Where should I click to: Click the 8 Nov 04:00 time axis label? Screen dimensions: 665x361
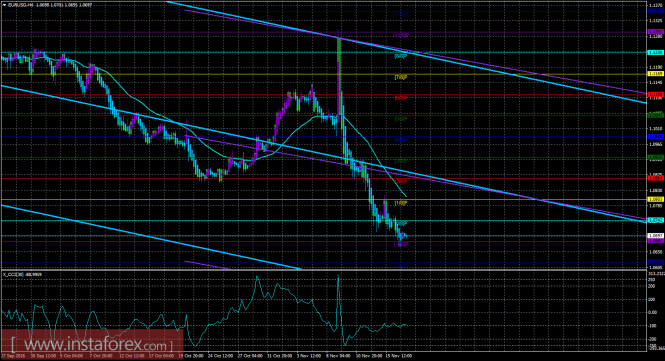(338, 355)
